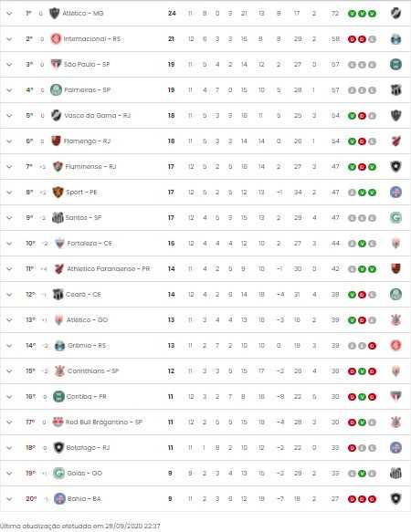Expand the Bahia-BA row chevron
Image resolution: width=411 pixels, height=532 pixels.
tap(9, 499)
